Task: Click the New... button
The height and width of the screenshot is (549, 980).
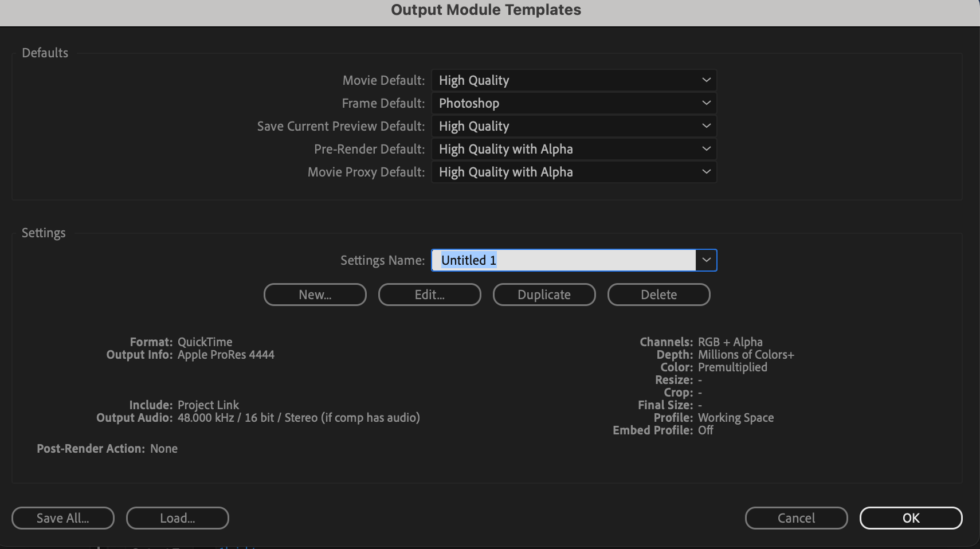Action: pos(315,295)
